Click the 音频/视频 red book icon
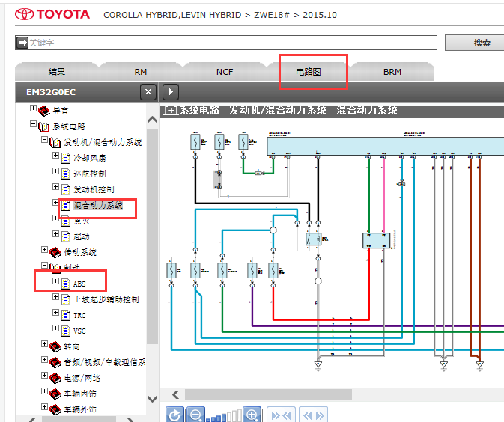The height and width of the screenshot is (422, 504). point(55,362)
